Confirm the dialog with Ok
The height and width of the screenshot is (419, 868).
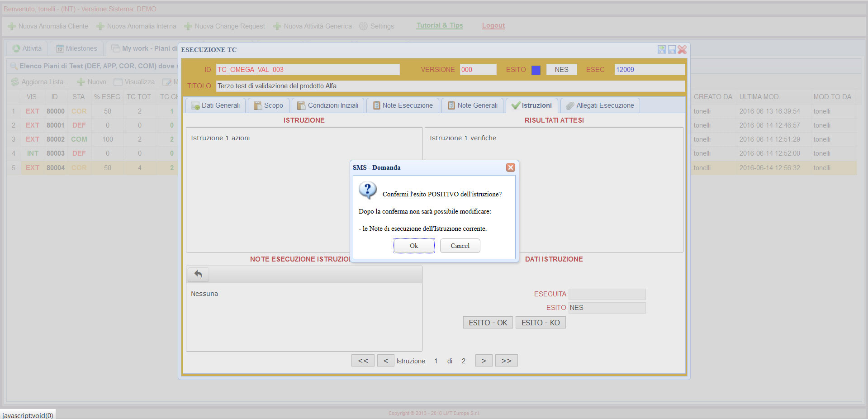(x=414, y=246)
